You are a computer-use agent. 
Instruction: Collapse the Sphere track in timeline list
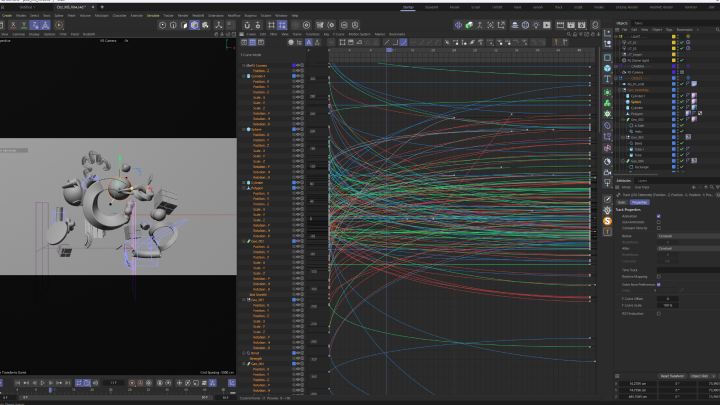[x=244, y=129]
